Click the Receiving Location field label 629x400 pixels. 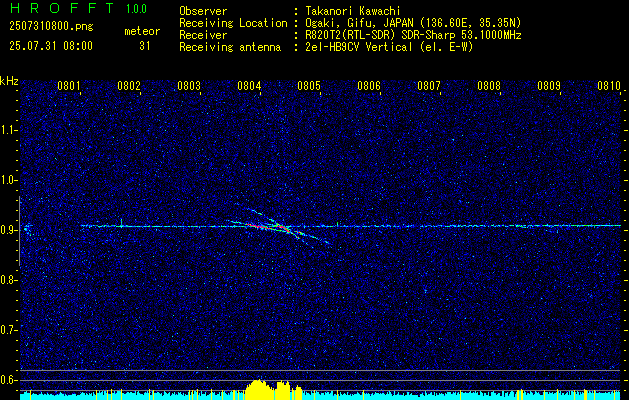click(x=233, y=23)
